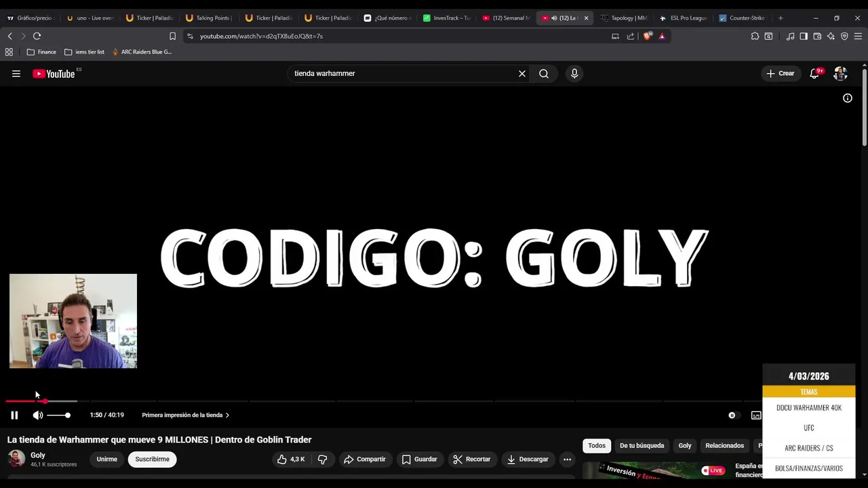Switch to the Counter-Strike tab
The image size is (868, 488).
click(743, 18)
